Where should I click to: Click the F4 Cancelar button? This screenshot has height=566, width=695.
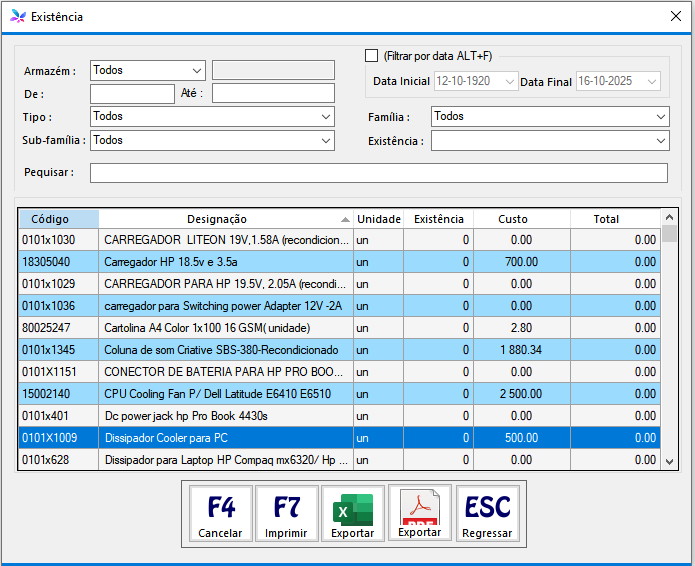tap(220, 514)
